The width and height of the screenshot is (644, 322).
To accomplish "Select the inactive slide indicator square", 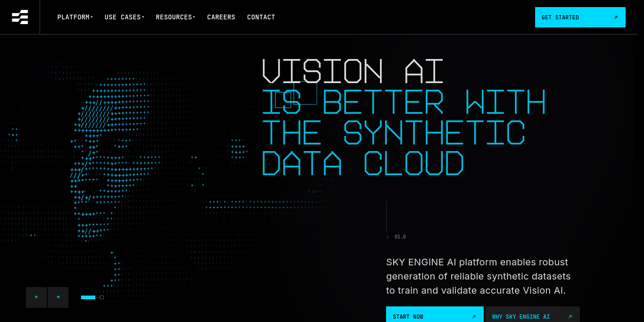I will [x=101, y=297].
